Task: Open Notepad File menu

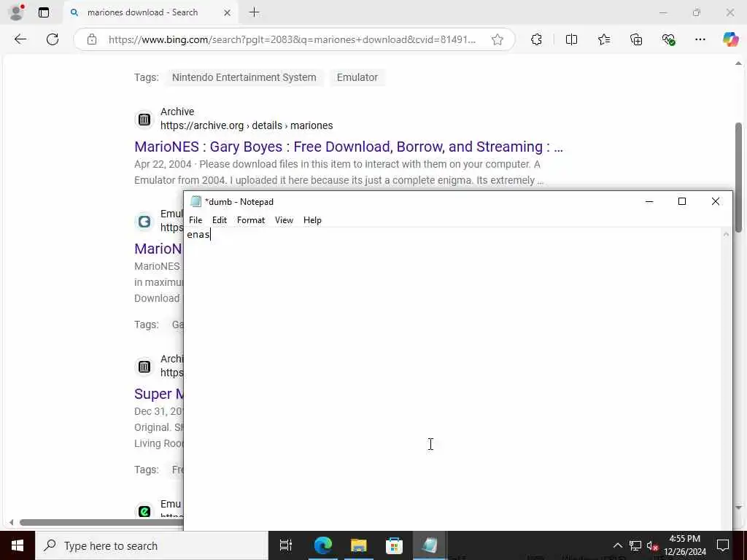Action: point(196,220)
